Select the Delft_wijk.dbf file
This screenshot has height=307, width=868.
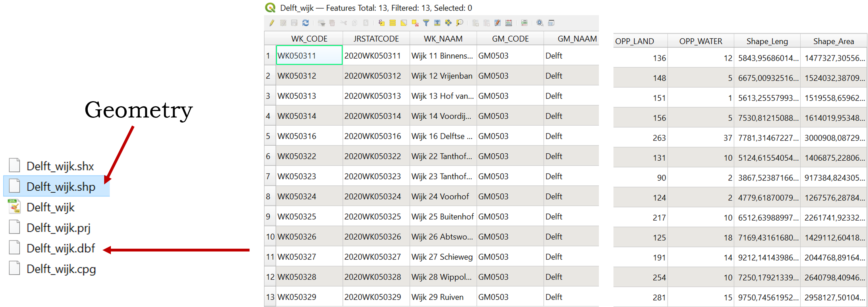coord(52,248)
